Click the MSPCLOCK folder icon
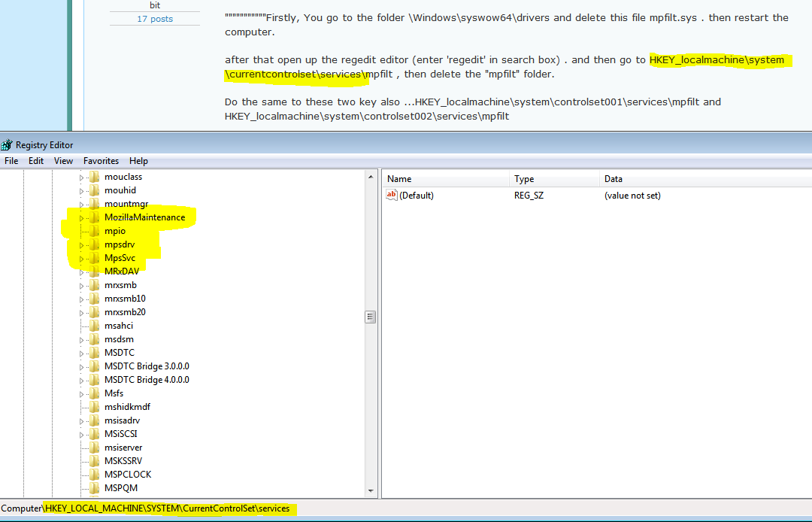Image resolution: width=812 pixels, height=522 pixels. [x=94, y=475]
